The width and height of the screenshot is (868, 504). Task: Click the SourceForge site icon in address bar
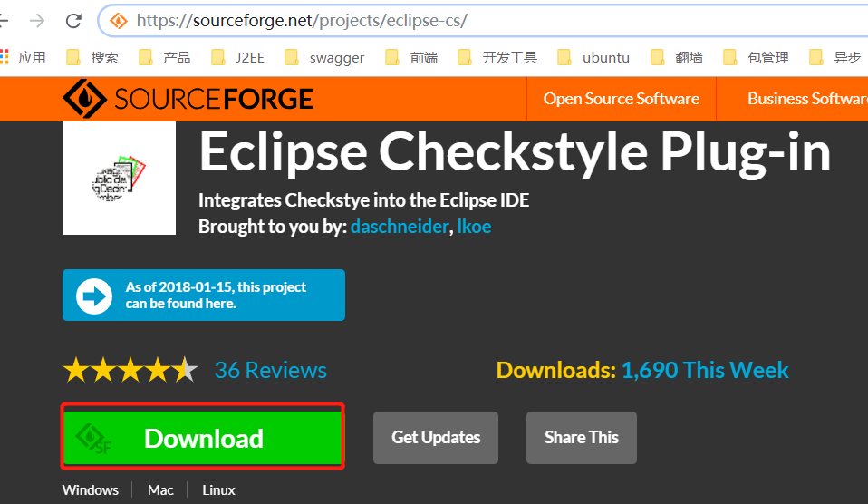tap(118, 21)
